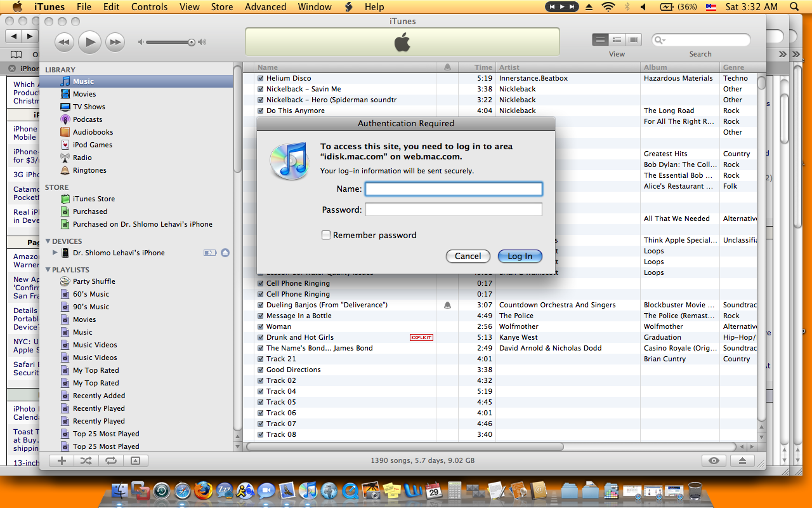
Task: Click the Password input field
Action: pos(454,210)
